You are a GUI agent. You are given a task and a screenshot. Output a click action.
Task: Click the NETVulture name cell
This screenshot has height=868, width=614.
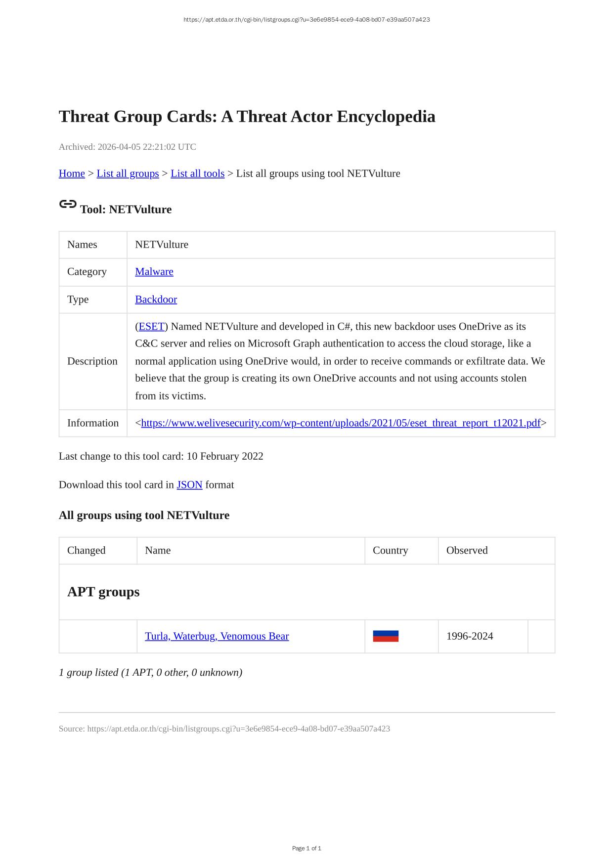click(x=162, y=245)
